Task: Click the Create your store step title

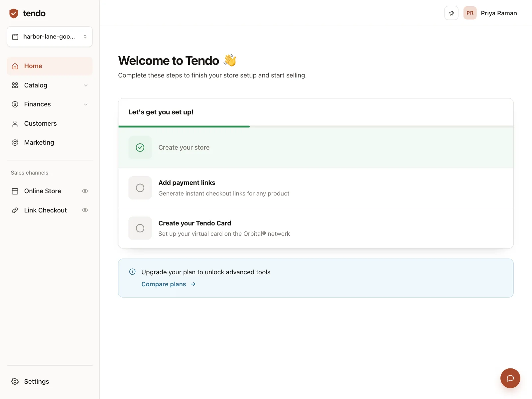Action: click(184, 148)
